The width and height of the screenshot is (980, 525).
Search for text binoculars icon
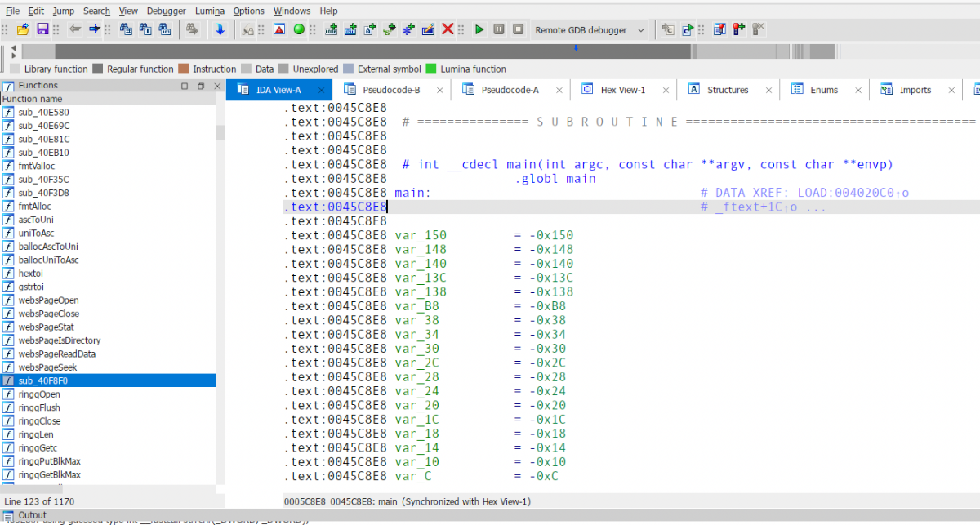coord(145,29)
